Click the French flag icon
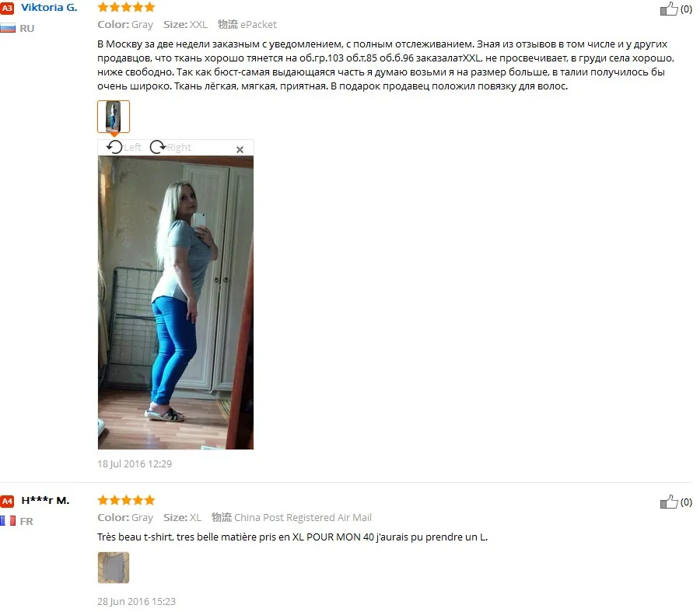Screen dimensions: 700x612 pyautogui.click(x=8, y=521)
